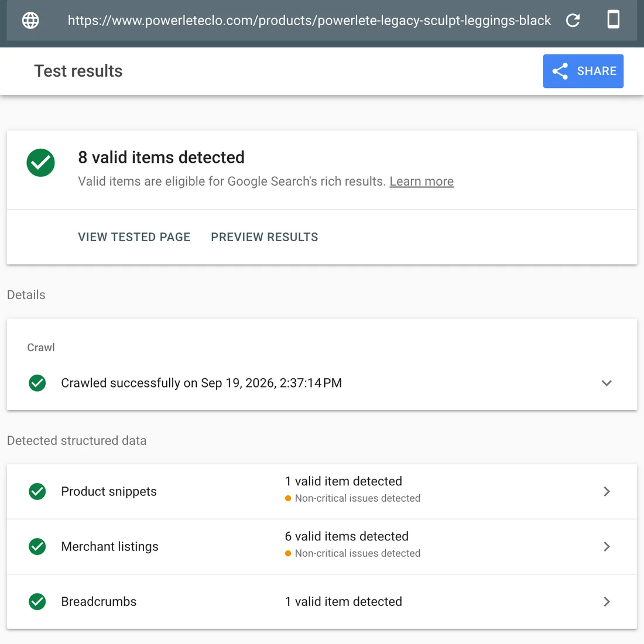Click green check beside Merchant listings

(x=37, y=546)
